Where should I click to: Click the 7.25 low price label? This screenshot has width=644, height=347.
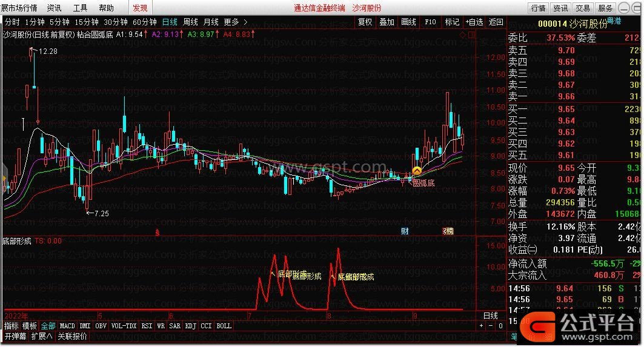click(101, 214)
